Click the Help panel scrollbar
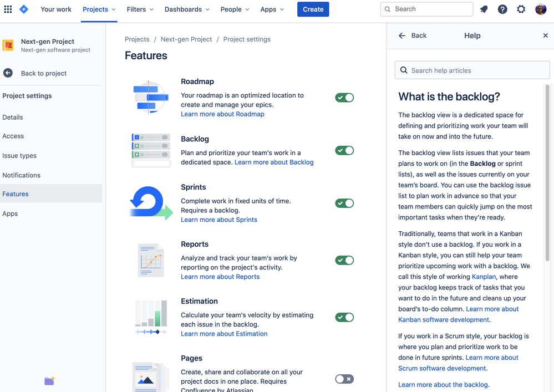The image size is (554, 392). coord(547,173)
